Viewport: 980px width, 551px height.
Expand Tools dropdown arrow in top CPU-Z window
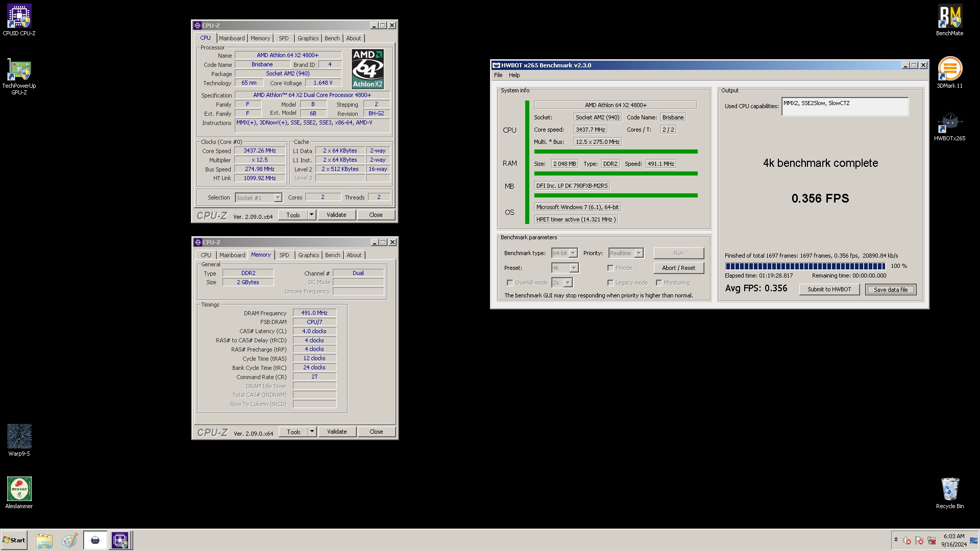311,215
